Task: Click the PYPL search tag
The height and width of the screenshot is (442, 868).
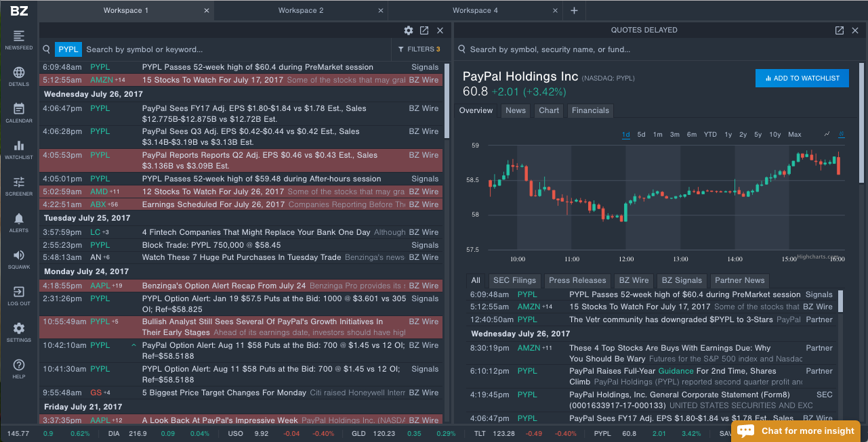Action: tap(68, 49)
